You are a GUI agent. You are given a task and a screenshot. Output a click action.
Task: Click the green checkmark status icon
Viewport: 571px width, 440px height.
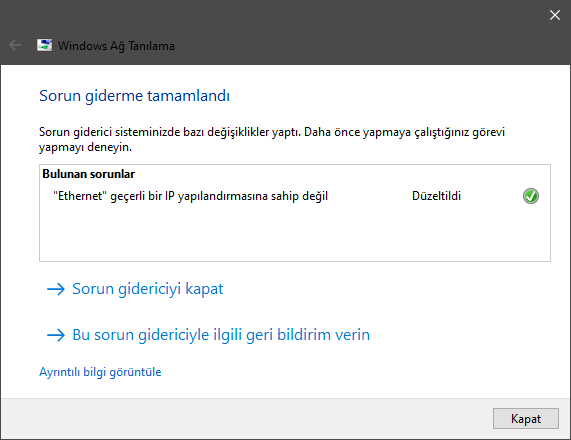pyautogui.click(x=531, y=196)
